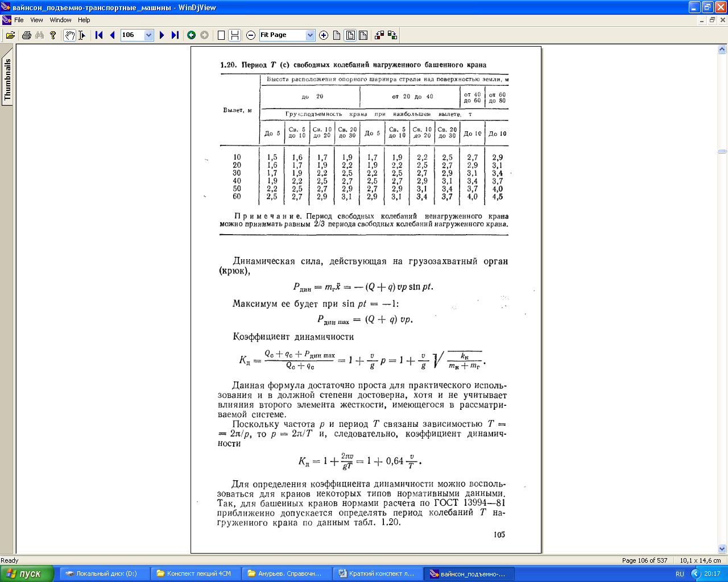The height and width of the screenshot is (582, 728).
Task: Open a file with the folder icon
Action: click(x=10, y=35)
